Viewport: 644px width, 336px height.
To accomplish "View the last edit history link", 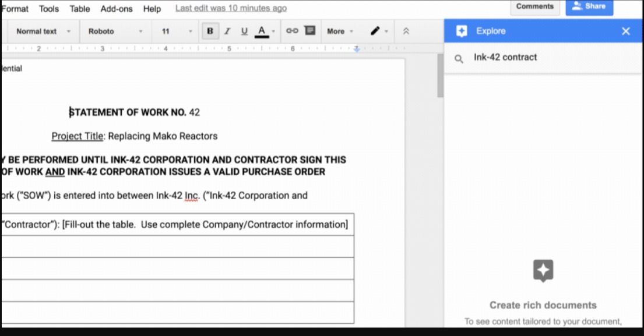I will [x=231, y=8].
